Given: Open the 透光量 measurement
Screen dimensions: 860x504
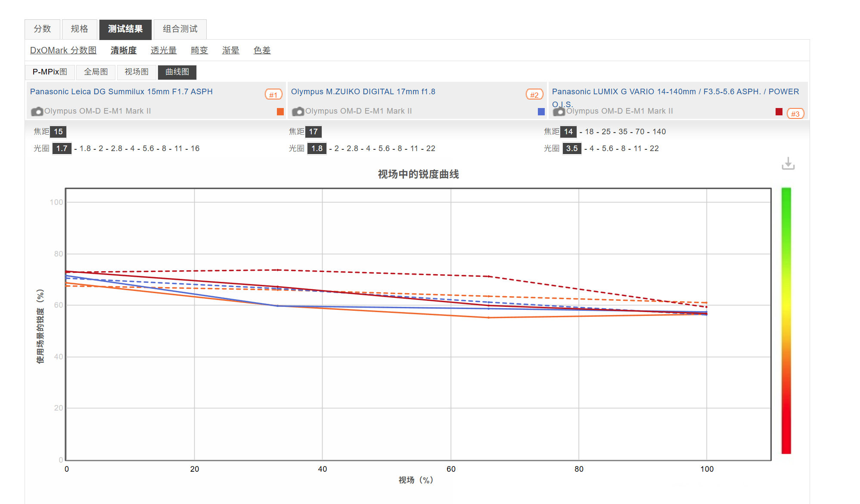Looking at the screenshot, I should 164,50.
